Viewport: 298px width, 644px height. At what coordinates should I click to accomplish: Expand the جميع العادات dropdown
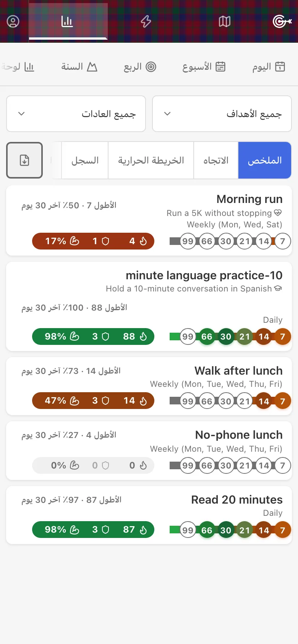click(76, 114)
